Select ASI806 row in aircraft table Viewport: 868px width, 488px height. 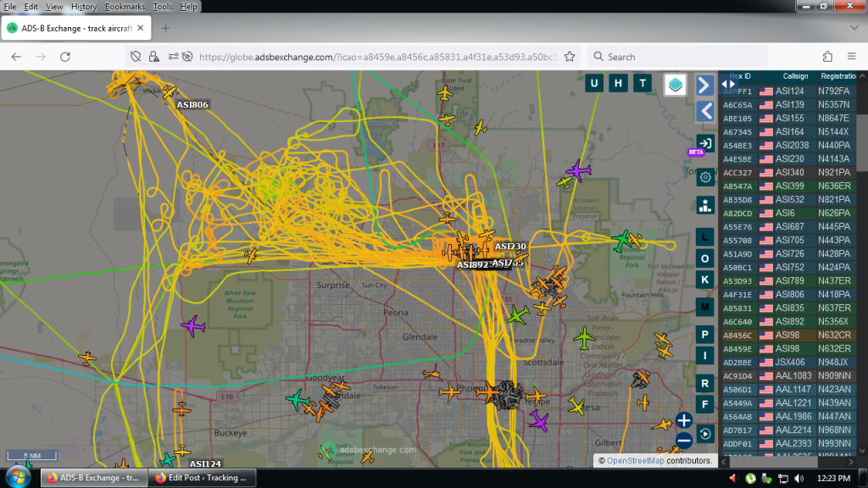[788, 294]
